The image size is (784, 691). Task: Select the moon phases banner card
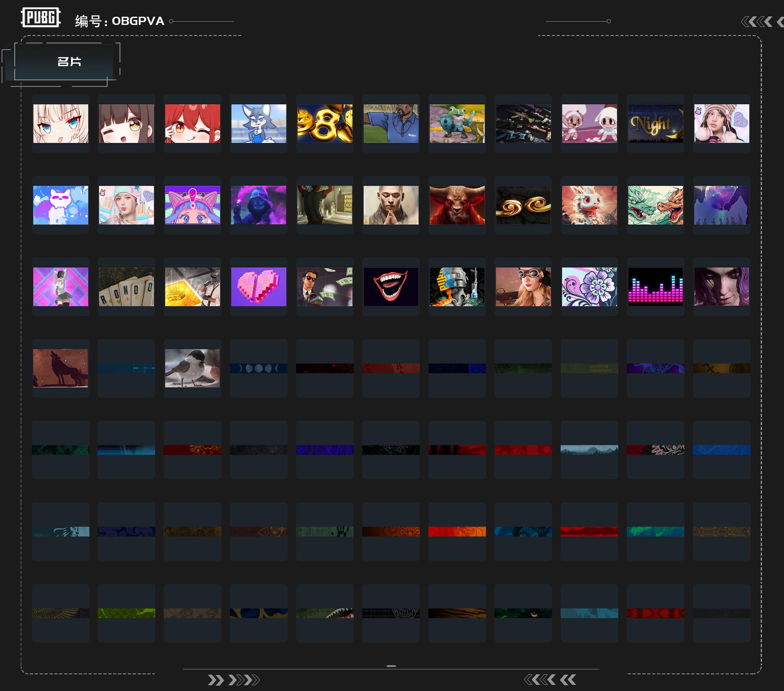pyautogui.click(x=258, y=368)
